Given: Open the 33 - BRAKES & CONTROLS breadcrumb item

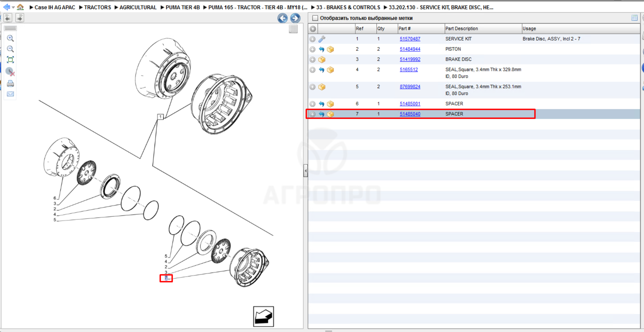Looking at the screenshot, I should click(x=348, y=7).
